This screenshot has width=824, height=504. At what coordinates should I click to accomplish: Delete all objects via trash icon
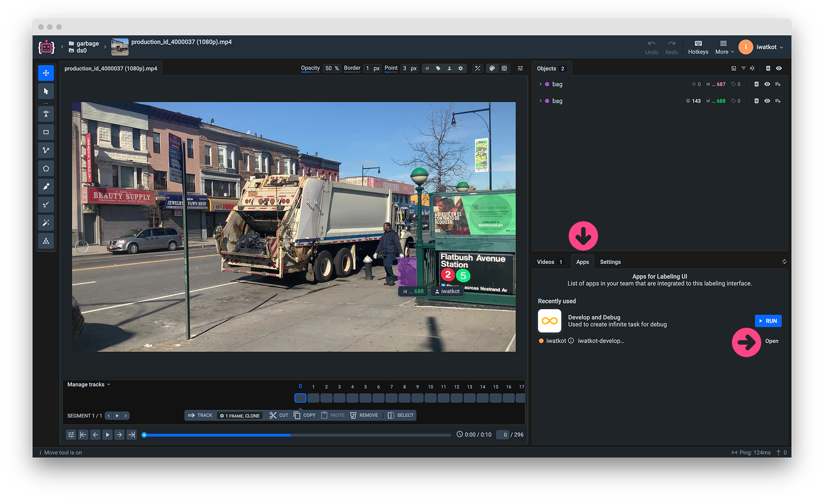click(x=768, y=68)
